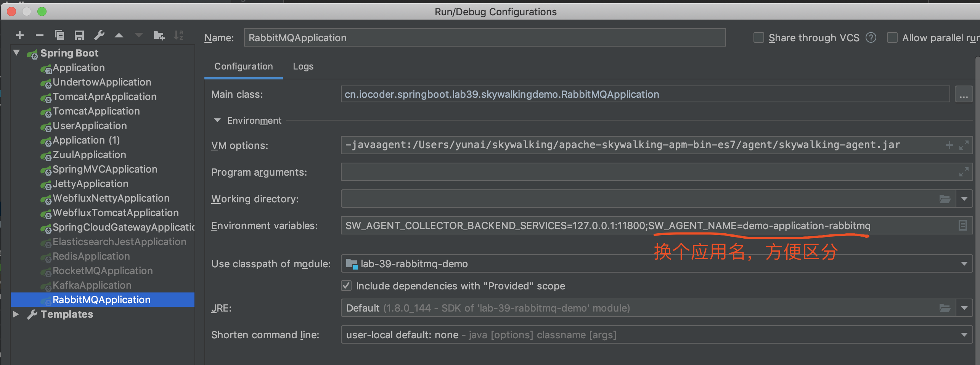Open edit templates with the wrench icon
The image size is (980, 365).
[x=99, y=36]
